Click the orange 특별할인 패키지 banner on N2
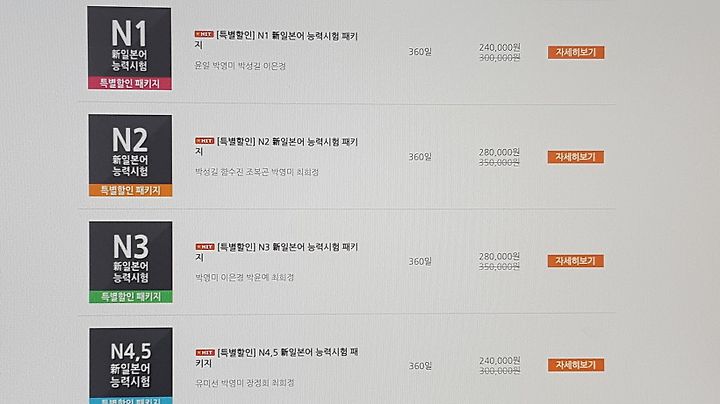Screen dimensions: 720x404 (130, 190)
